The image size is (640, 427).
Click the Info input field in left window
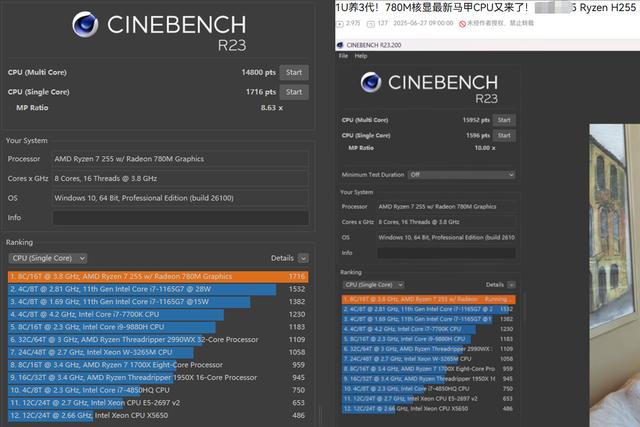coord(180,218)
